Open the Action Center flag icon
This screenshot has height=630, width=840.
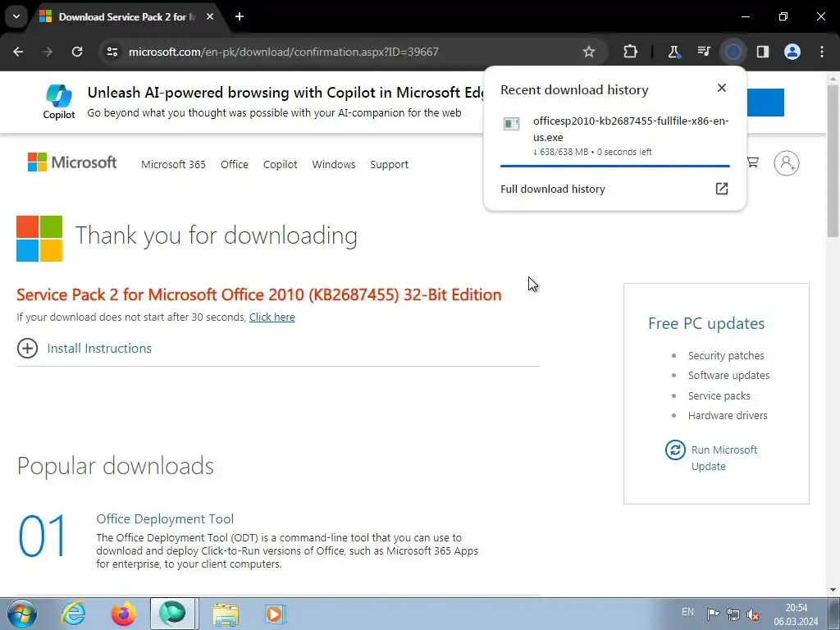(x=713, y=614)
